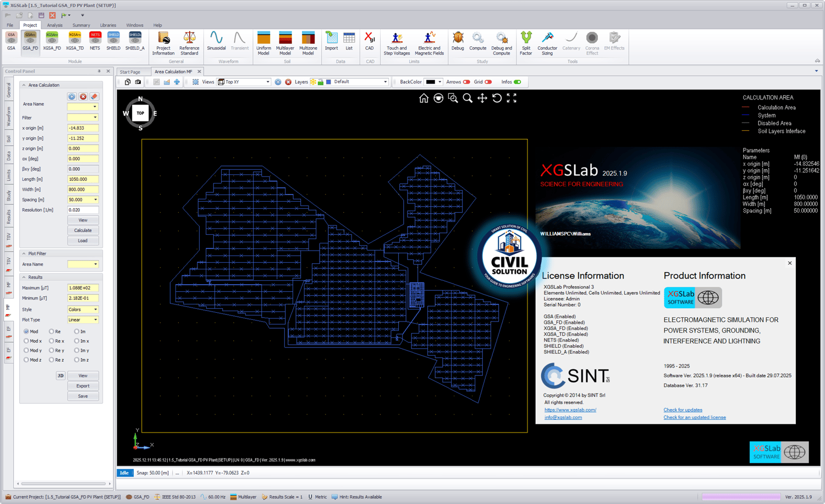
Task: Click the viewport home view icon
Action: [424, 98]
